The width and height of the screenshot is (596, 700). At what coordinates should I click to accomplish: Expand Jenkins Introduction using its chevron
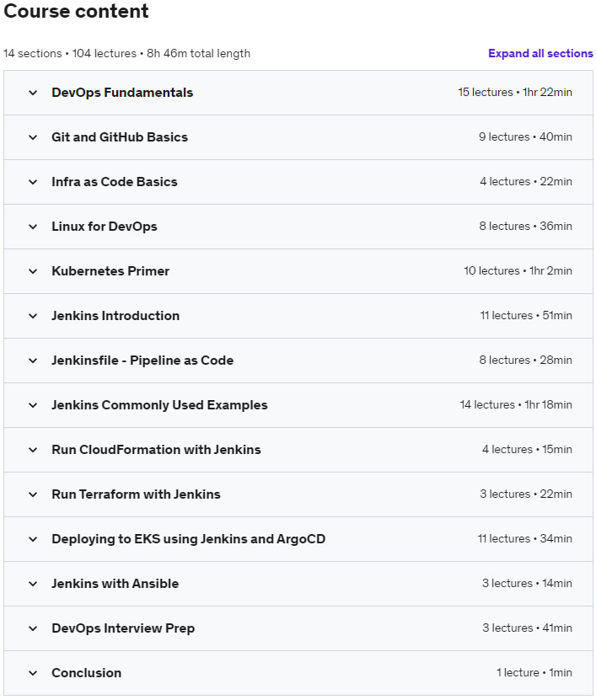pos(33,316)
